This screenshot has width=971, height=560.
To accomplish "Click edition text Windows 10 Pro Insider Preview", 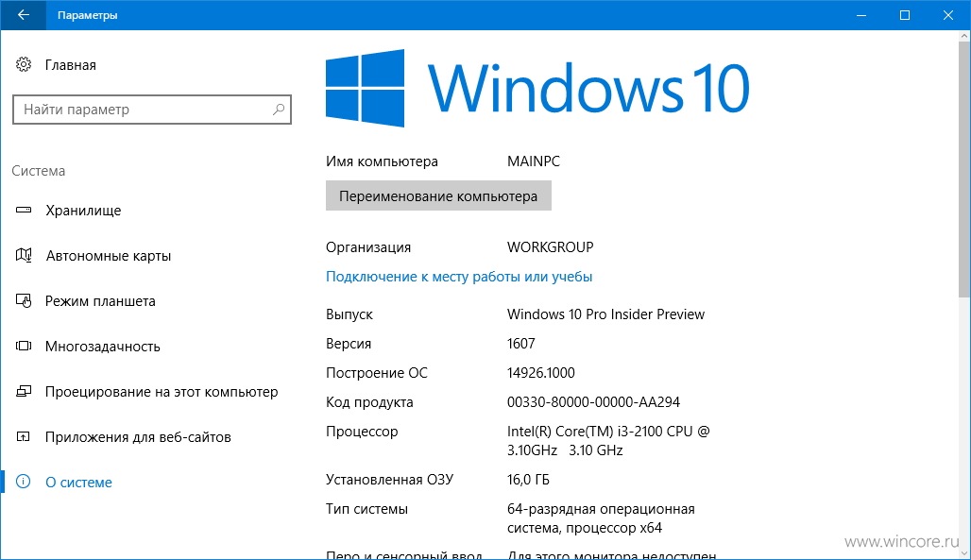I will (x=605, y=314).
